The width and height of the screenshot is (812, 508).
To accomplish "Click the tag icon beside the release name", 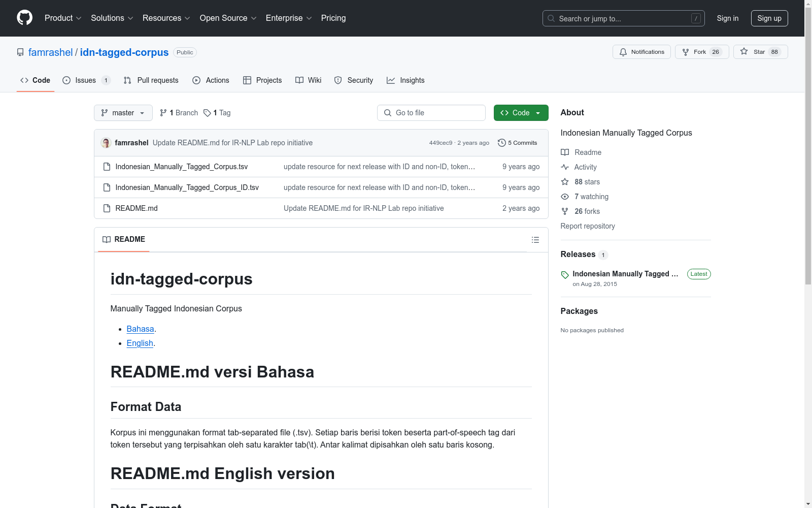I will 565,275.
